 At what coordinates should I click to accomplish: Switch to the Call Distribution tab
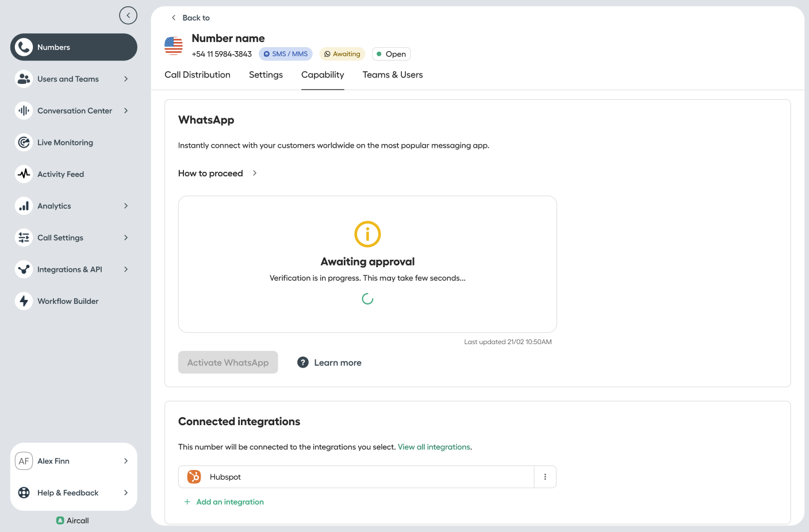coord(197,75)
